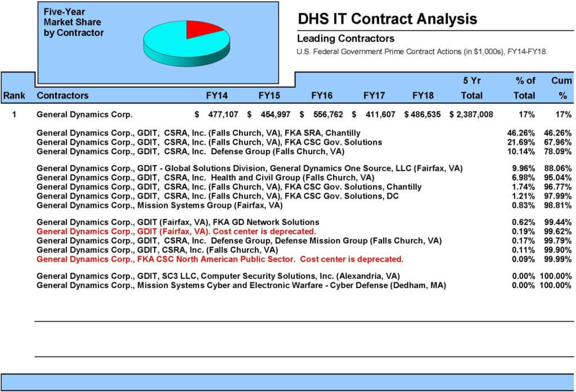Click the 'DHS IT Contract Analysis' title

tap(387, 19)
